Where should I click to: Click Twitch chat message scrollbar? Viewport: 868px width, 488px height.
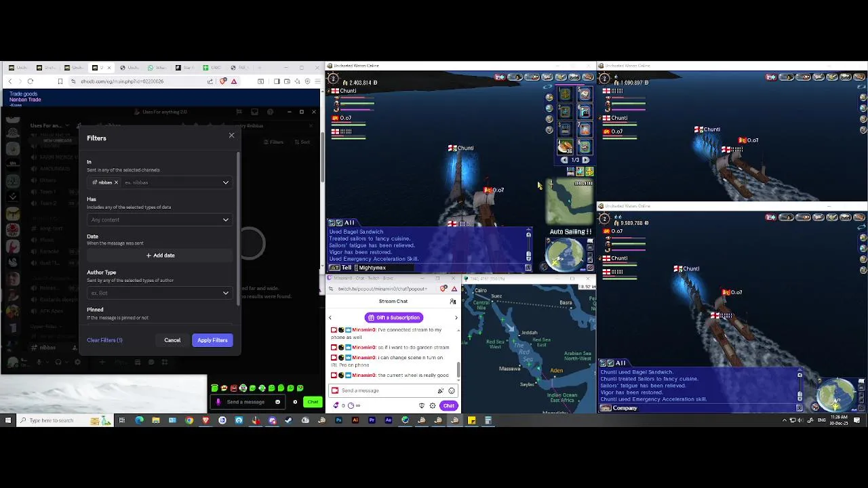point(458,370)
